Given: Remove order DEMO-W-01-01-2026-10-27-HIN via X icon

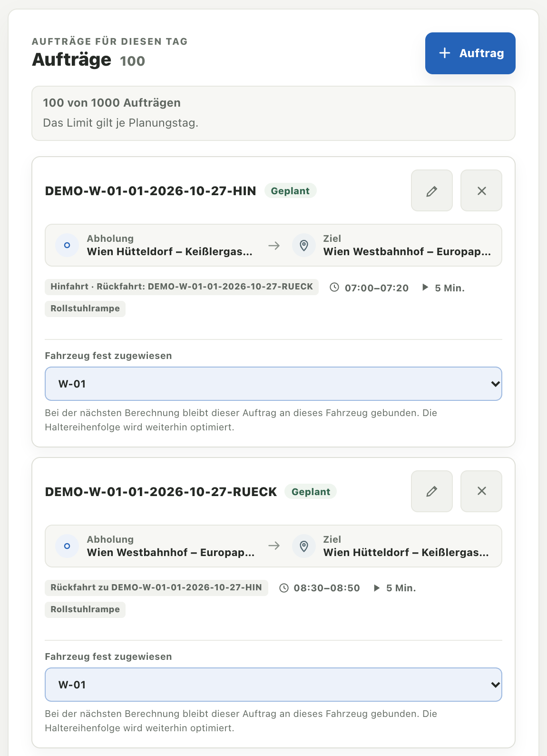Looking at the screenshot, I should coord(481,190).
